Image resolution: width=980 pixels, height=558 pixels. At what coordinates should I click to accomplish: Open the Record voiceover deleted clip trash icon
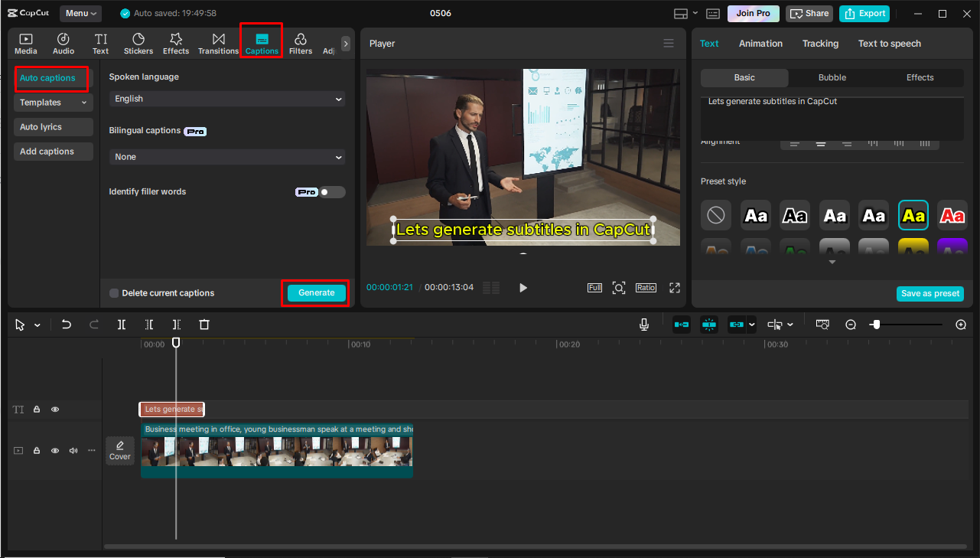pyautogui.click(x=203, y=325)
